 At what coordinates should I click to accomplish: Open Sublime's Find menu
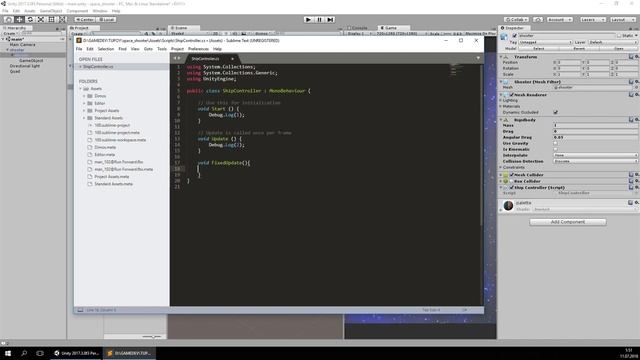pyautogui.click(x=122, y=49)
